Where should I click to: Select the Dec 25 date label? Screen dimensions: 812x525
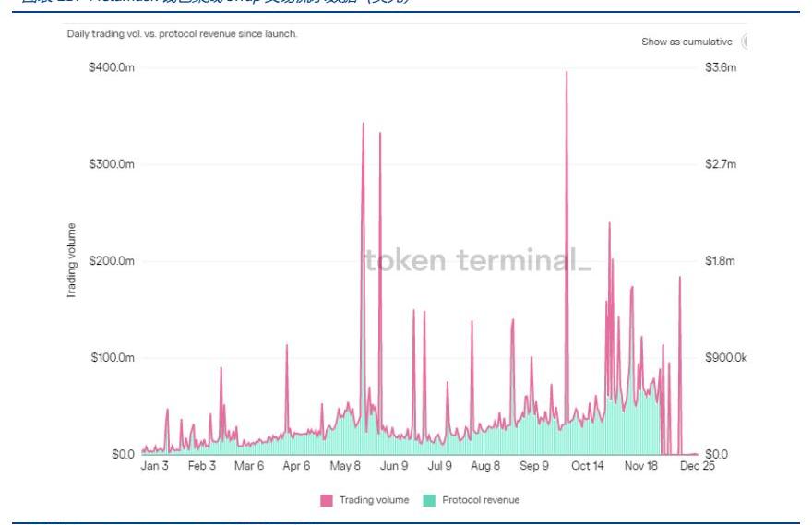pyautogui.click(x=697, y=465)
